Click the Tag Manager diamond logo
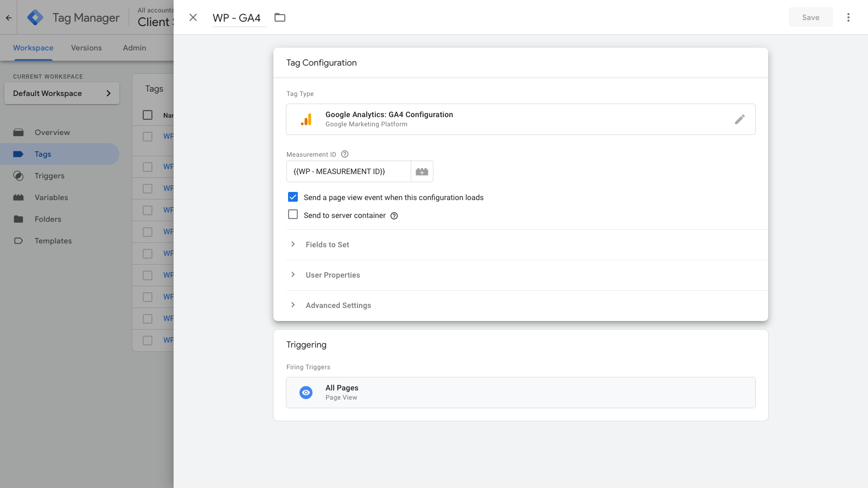 point(35,17)
